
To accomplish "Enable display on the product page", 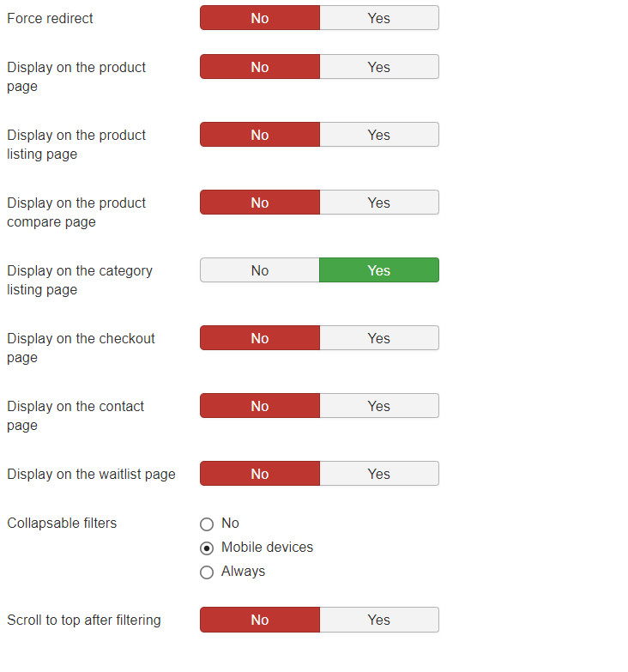I will pos(378,67).
